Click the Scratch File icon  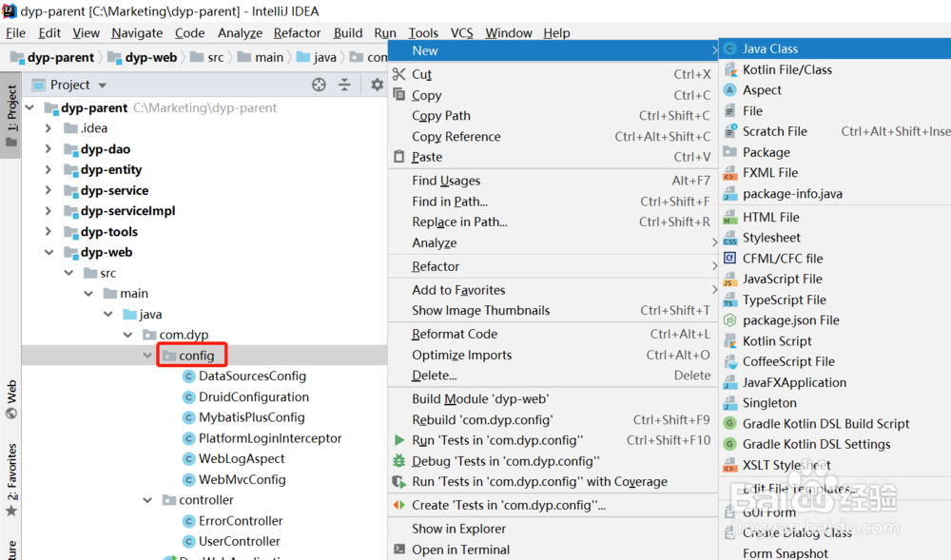pyautogui.click(x=730, y=131)
